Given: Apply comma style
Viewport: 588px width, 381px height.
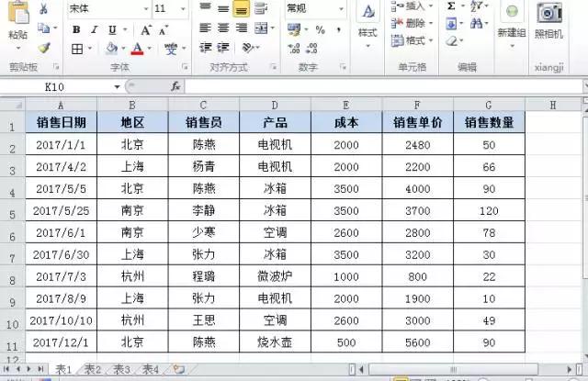Looking at the screenshot, I should tap(339, 30).
